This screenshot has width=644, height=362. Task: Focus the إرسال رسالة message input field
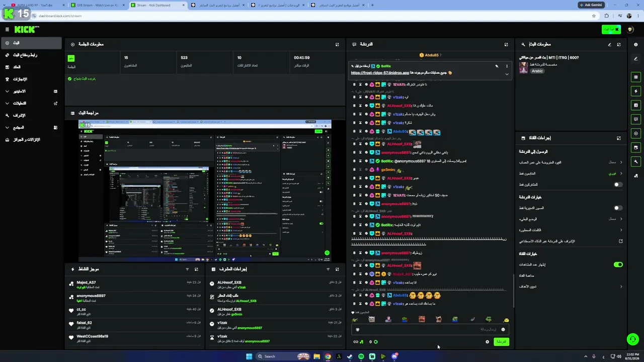coord(430,329)
